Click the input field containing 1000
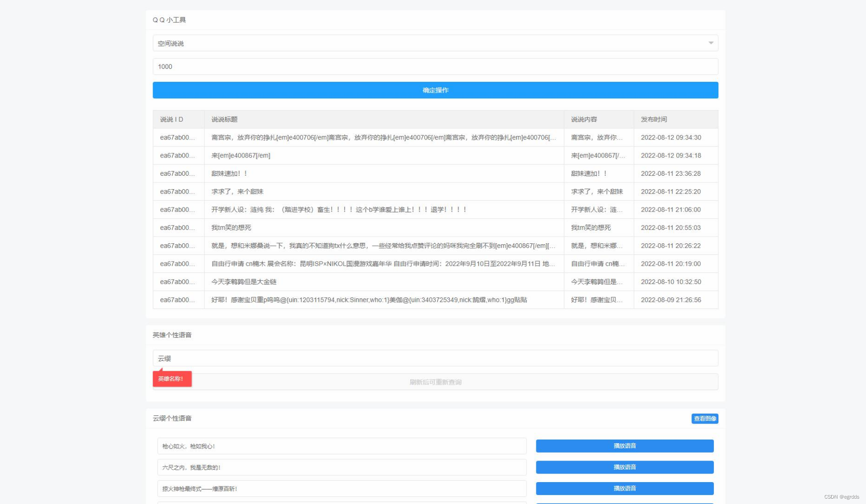The width and height of the screenshot is (866, 504). [435, 67]
